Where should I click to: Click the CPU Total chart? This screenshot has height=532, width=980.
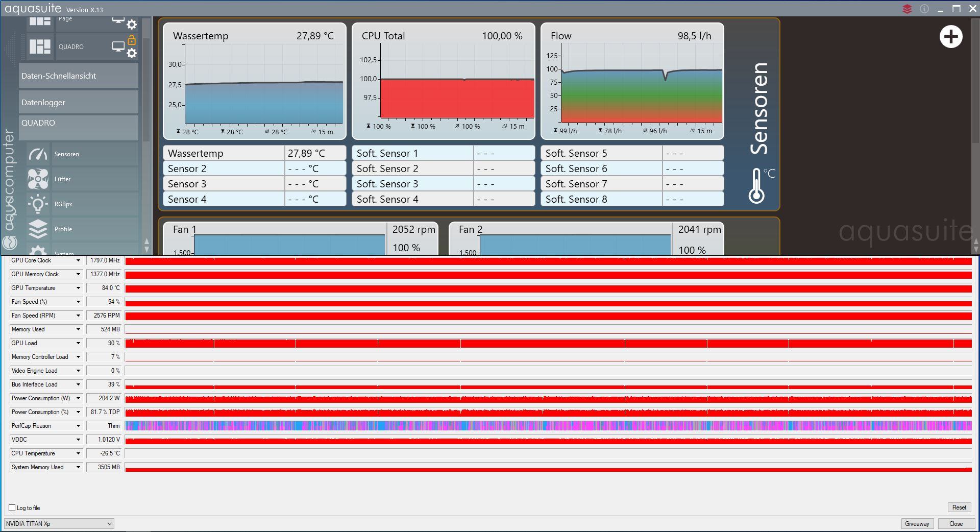point(444,81)
